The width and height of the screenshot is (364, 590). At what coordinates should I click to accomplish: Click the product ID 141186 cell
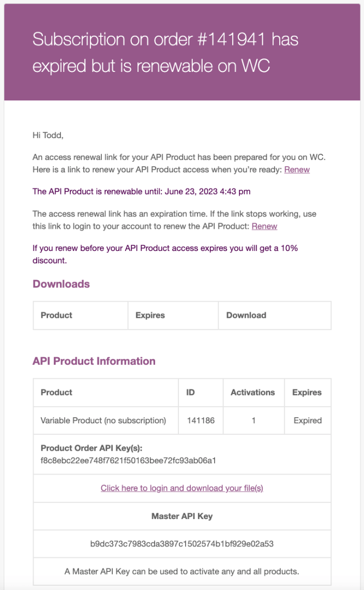coord(201,420)
